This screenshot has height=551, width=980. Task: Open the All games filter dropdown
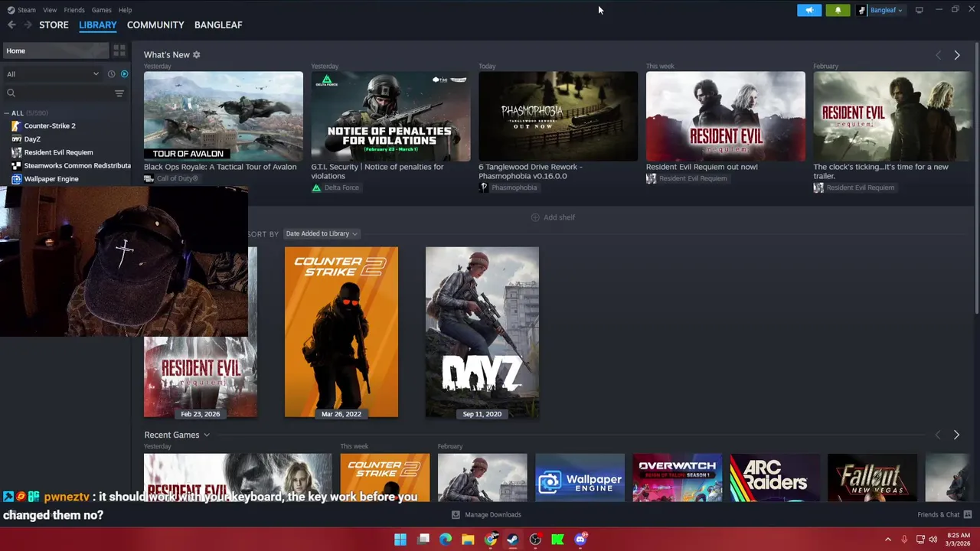52,74
